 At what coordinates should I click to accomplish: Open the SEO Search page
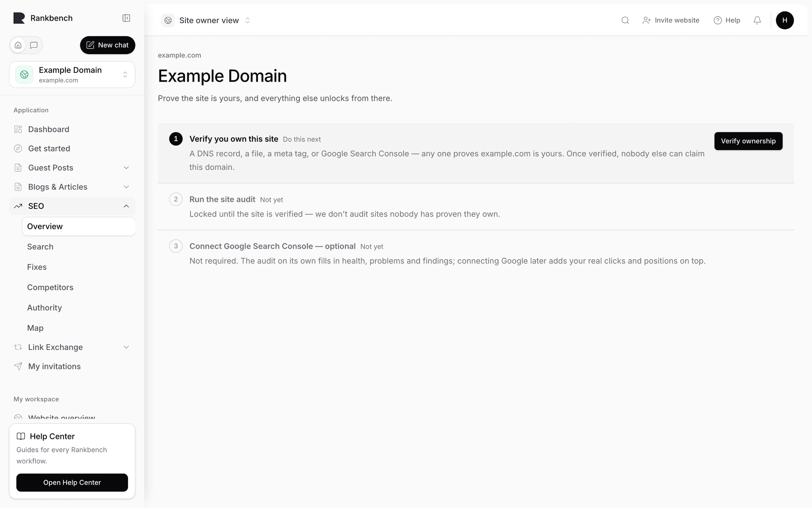pos(79,247)
